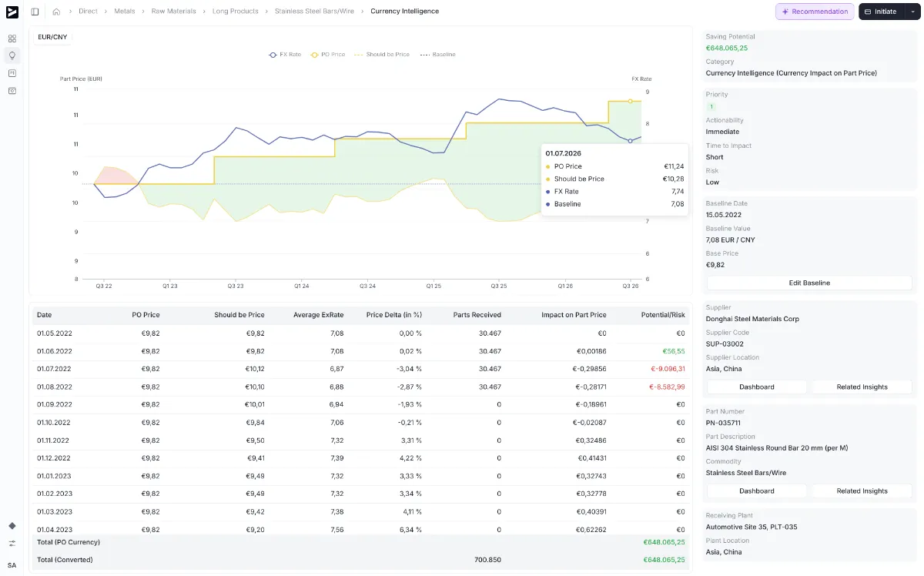Toggle FX Rate series in chart legend
This screenshot has width=924, height=576.
tap(285, 55)
